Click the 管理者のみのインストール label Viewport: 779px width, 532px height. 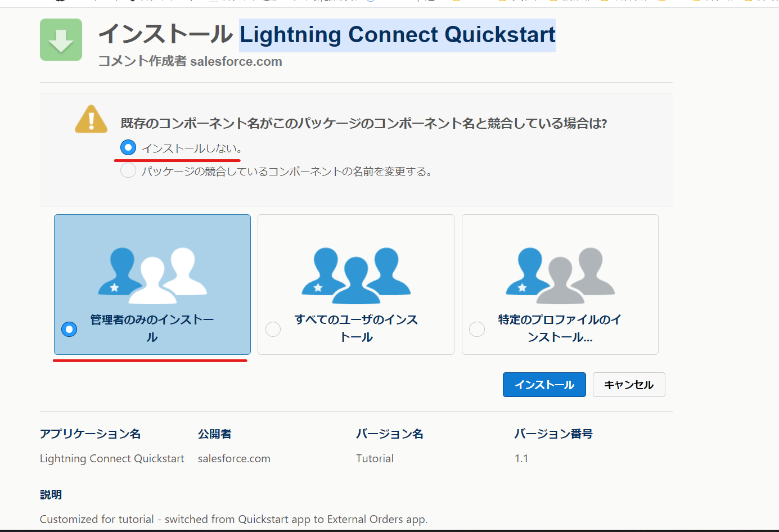[152, 328]
